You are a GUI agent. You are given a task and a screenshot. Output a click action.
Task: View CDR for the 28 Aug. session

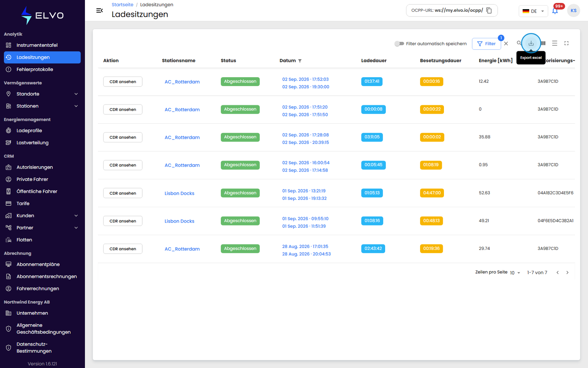click(123, 249)
